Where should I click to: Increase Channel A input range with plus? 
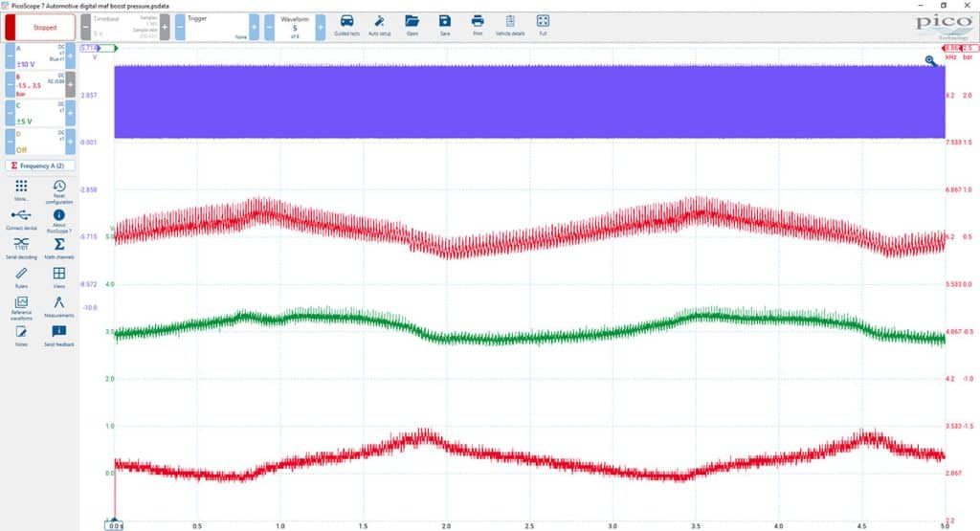pyautogui.click(x=71, y=56)
